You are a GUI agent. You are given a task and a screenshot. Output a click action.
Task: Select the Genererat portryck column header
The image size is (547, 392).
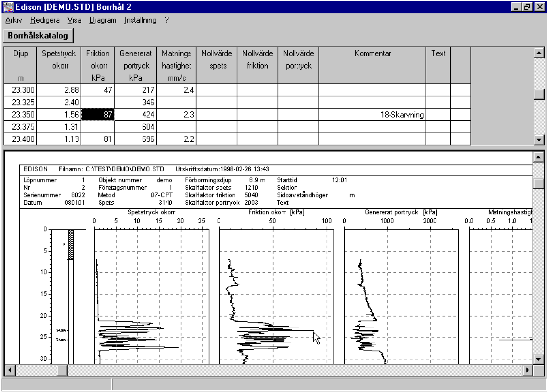(135, 66)
